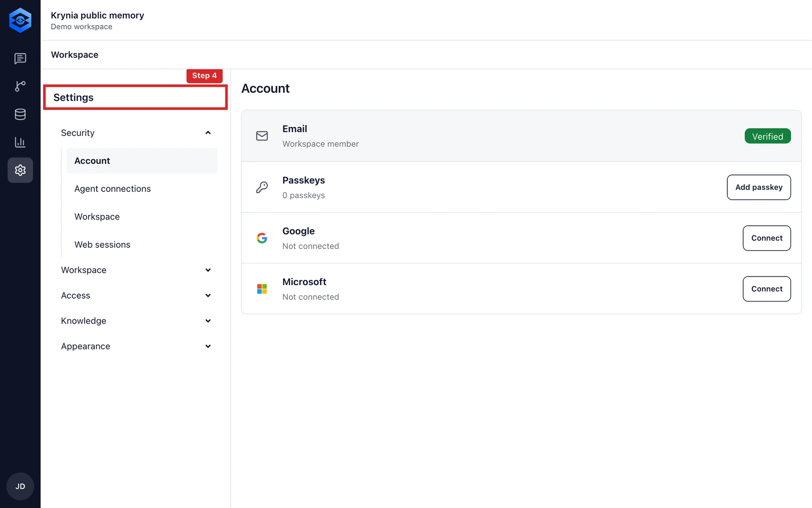
Task: Click the Krynia public memory title
Action: (98, 15)
